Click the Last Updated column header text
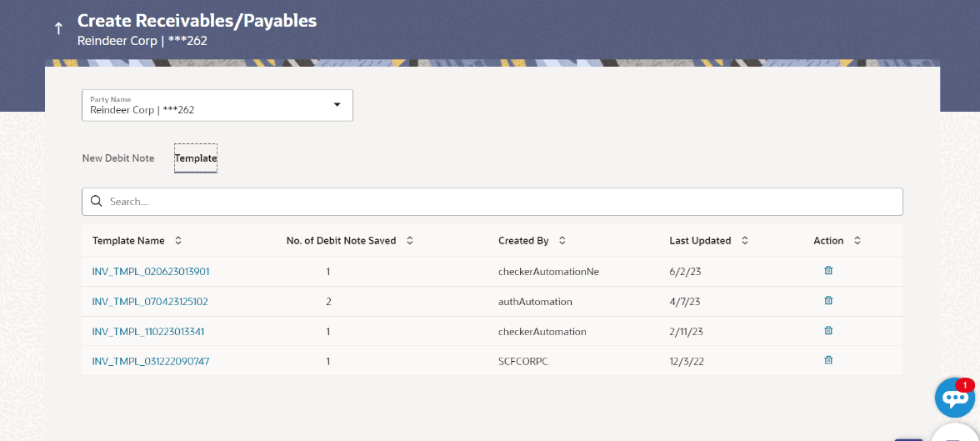The height and width of the screenshot is (441, 980). (x=700, y=240)
